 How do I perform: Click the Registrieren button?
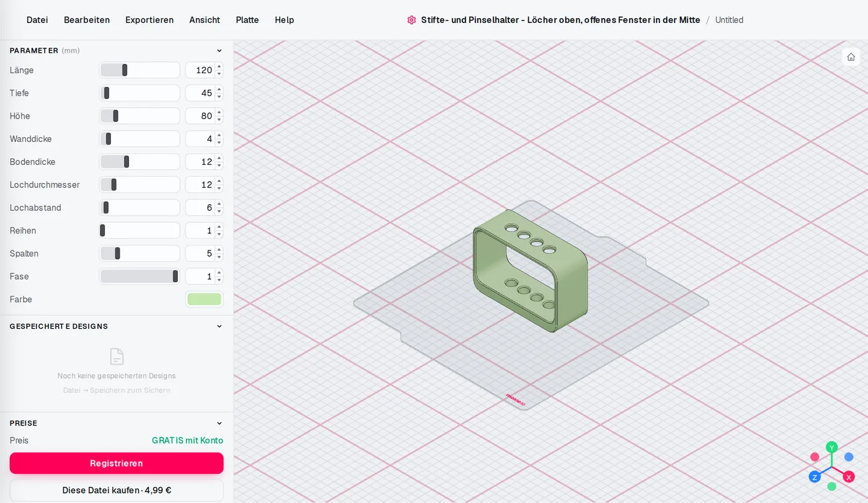pyautogui.click(x=117, y=463)
